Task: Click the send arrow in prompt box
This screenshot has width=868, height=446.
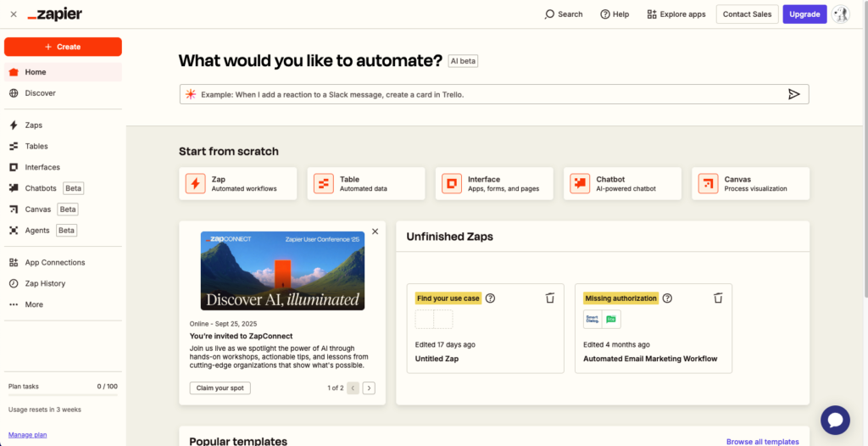Action: [x=793, y=94]
